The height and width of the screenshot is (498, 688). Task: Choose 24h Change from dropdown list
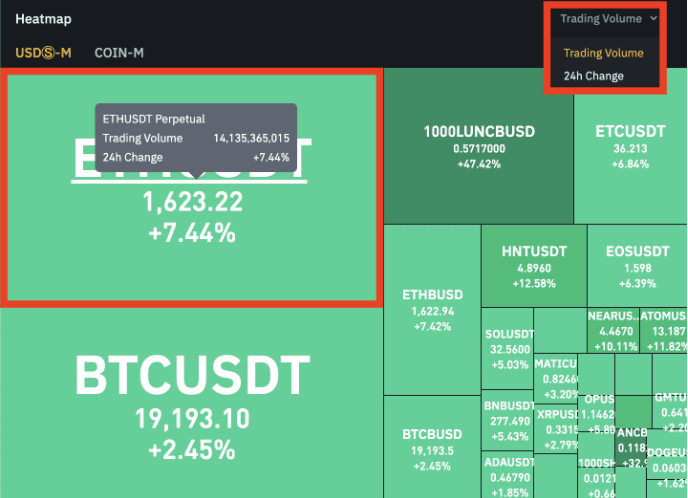pyautogui.click(x=593, y=76)
